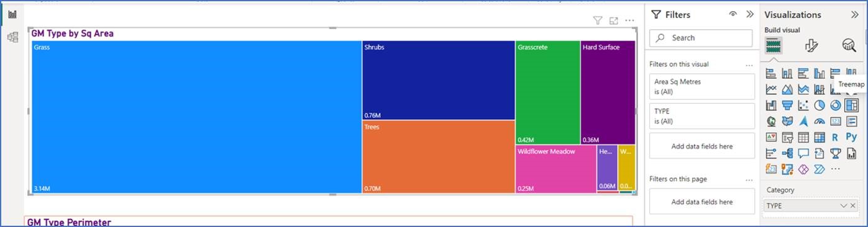Choose the Filled map visual
Viewport: 868px width, 227px height.
[787, 122]
